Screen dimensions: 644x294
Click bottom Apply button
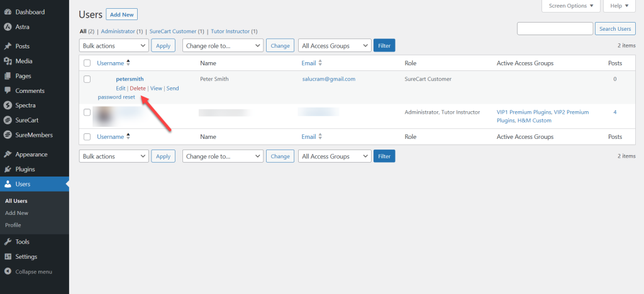tap(163, 156)
